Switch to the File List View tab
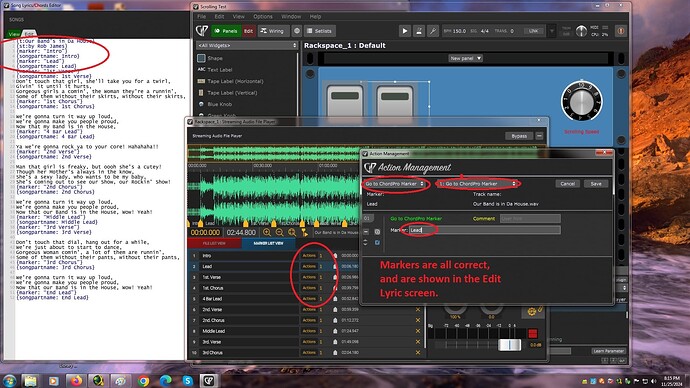 pos(214,243)
